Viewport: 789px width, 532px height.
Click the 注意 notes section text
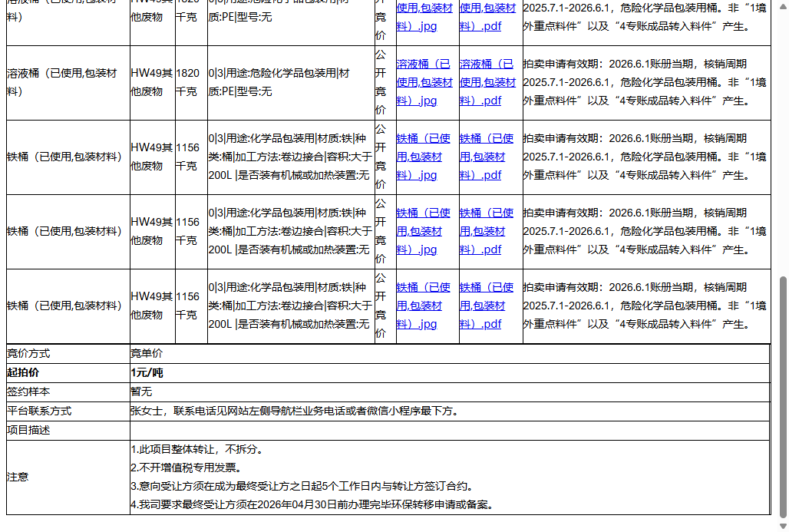click(x=17, y=476)
